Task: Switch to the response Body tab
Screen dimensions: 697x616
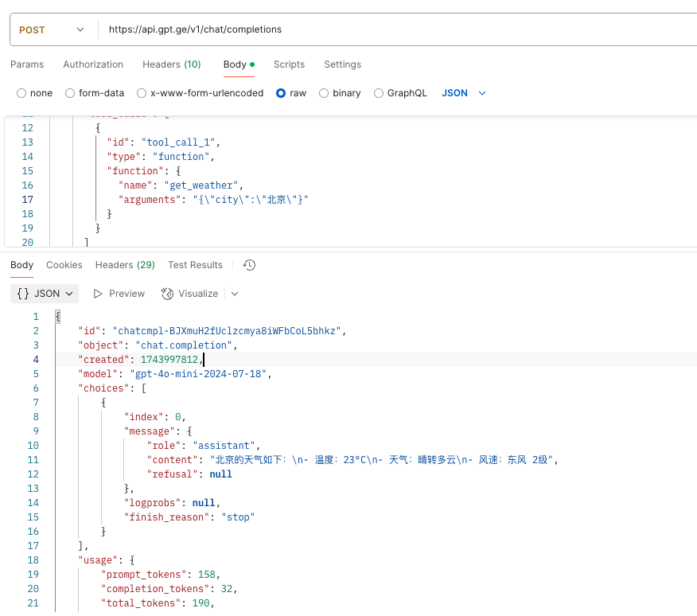Action: pos(21,265)
